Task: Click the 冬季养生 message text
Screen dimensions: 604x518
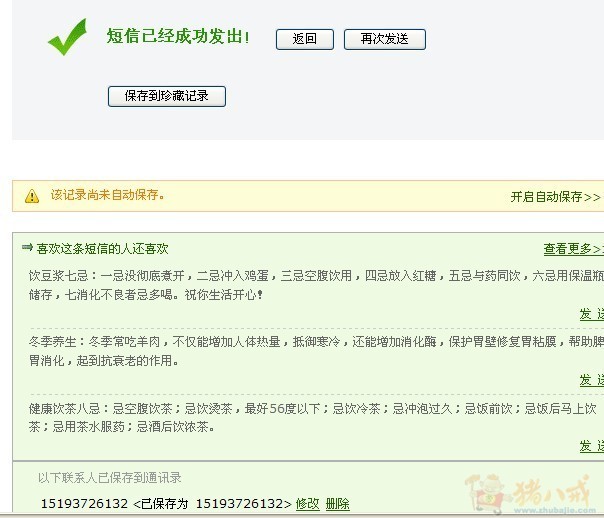Action: (316, 351)
